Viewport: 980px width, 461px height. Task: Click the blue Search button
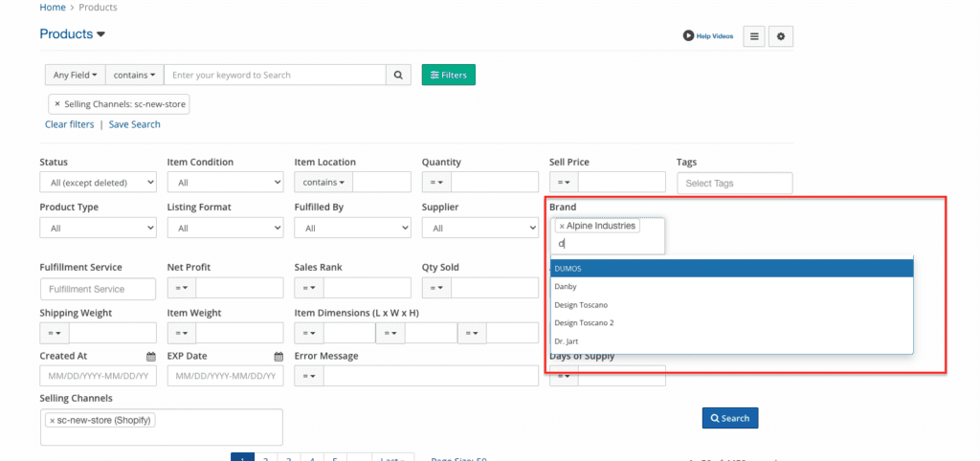tap(729, 418)
